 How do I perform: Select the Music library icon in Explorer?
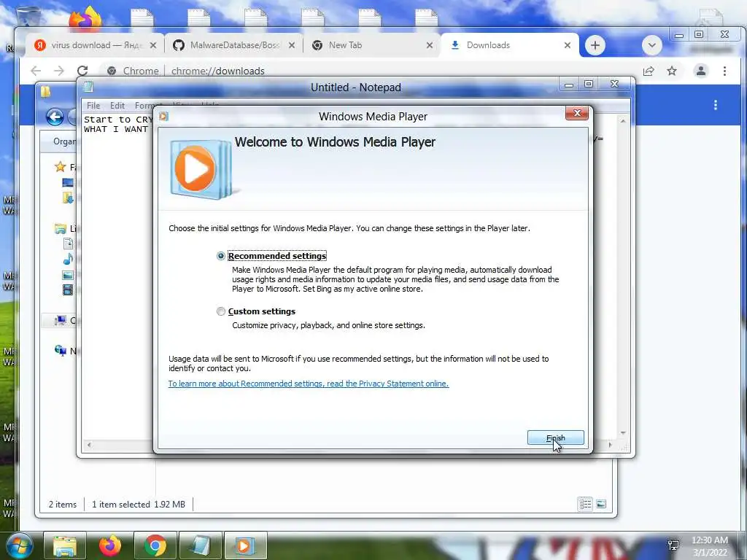tap(68, 259)
